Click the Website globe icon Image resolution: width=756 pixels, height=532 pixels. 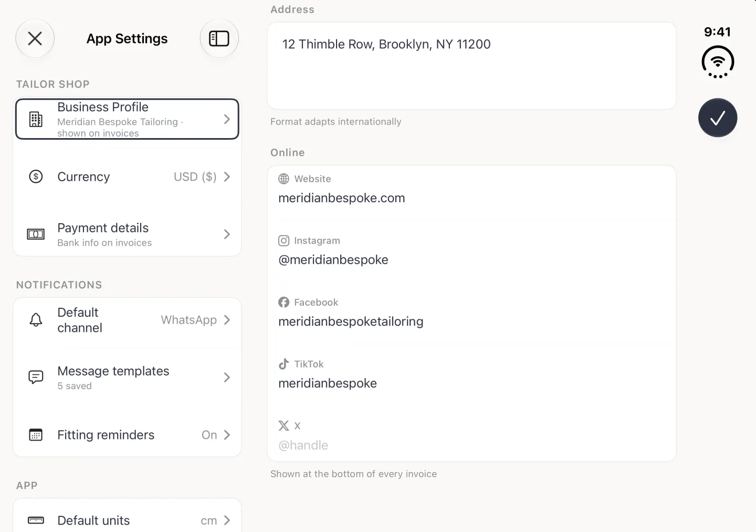point(283,179)
